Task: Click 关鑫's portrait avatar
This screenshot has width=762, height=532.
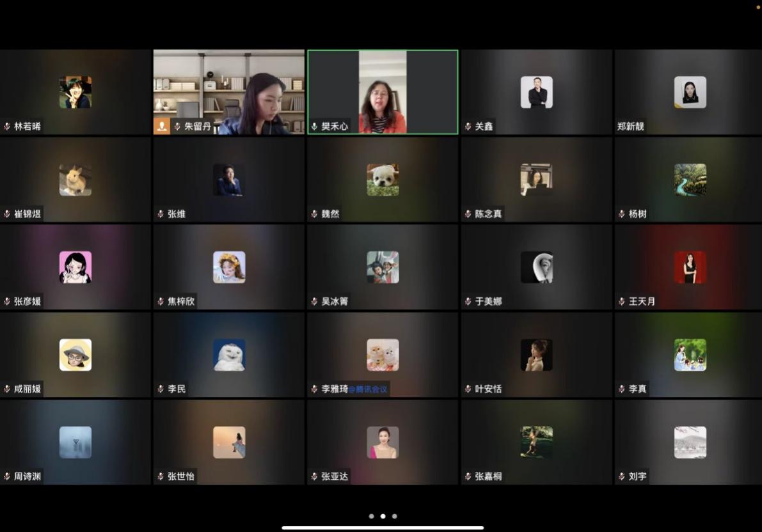Action: (x=537, y=92)
